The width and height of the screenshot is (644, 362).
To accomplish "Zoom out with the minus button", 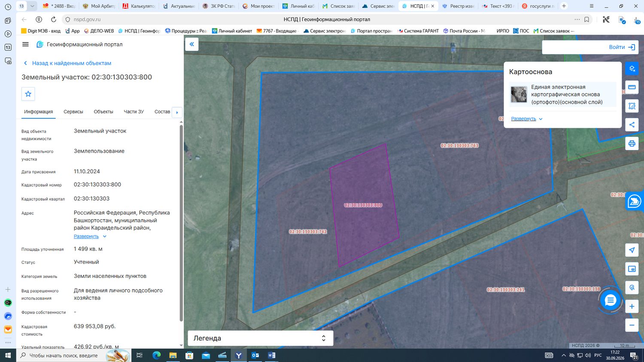I will point(632,325).
